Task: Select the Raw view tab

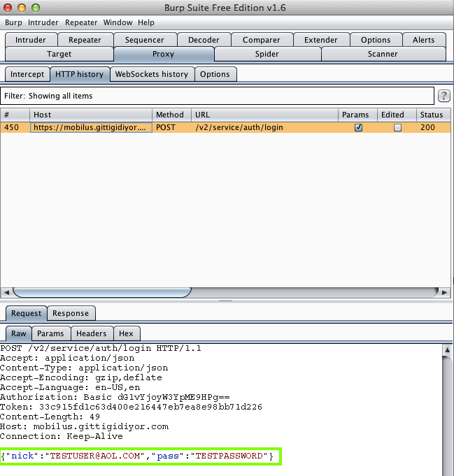Action: [x=19, y=333]
